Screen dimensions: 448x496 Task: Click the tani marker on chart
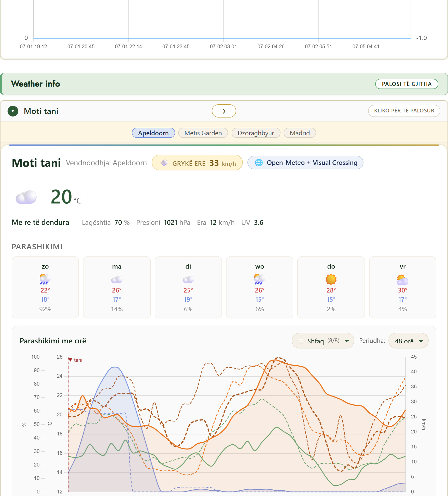(x=75, y=360)
